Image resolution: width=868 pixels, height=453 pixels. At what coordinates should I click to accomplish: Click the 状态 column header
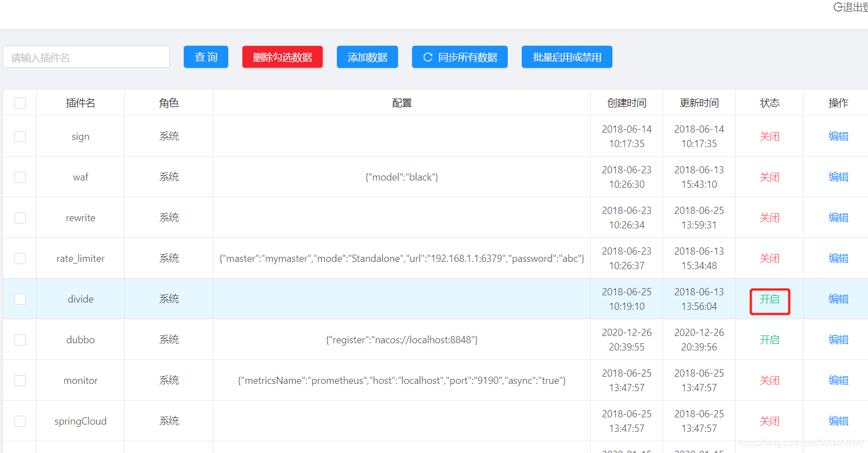770,103
